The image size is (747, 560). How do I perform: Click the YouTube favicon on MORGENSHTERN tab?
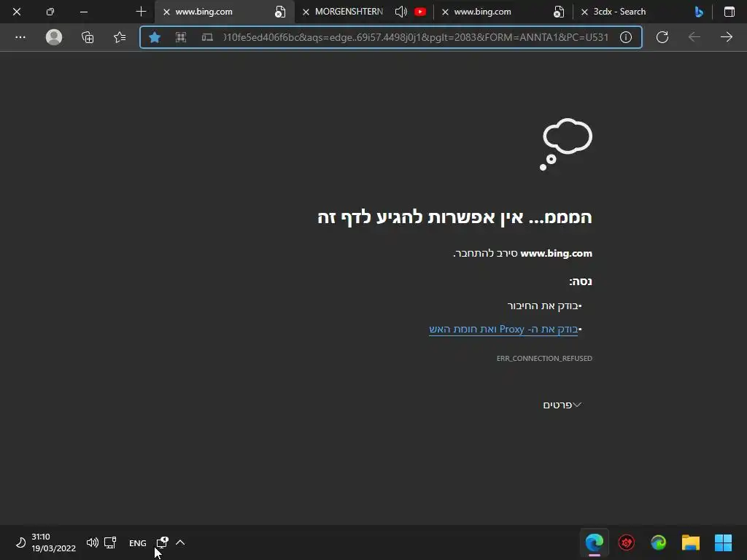click(420, 12)
